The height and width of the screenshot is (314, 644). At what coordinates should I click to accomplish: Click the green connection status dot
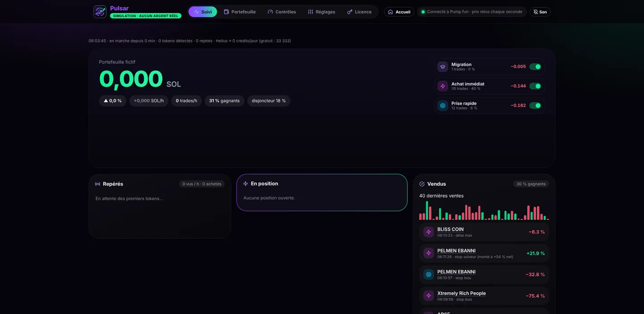point(423,12)
